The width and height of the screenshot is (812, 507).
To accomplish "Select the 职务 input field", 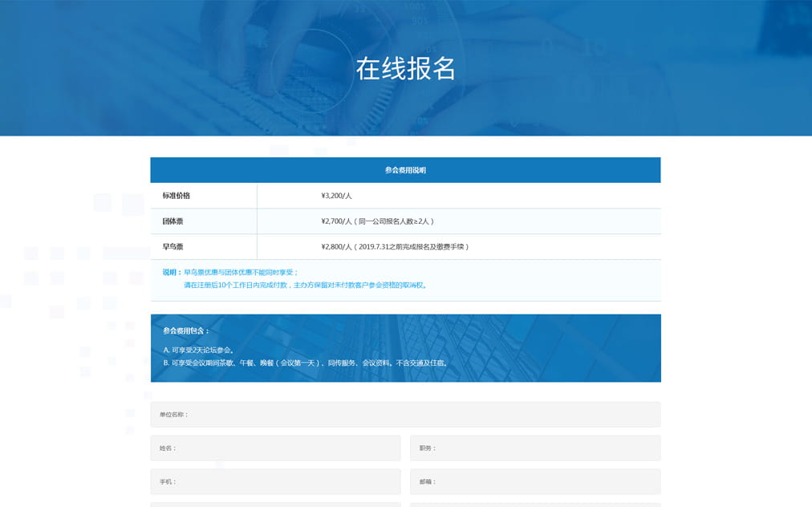I will [535, 448].
